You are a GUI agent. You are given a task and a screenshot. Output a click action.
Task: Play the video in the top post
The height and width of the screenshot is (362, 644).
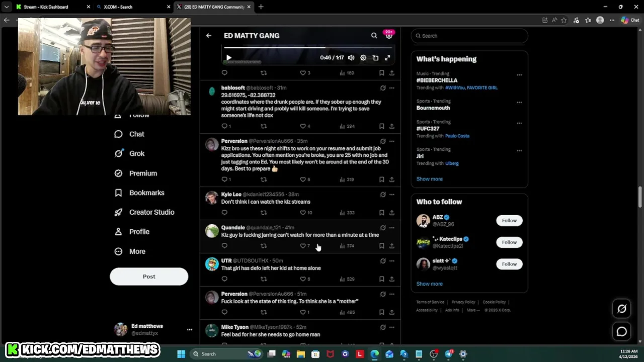(x=228, y=58)
